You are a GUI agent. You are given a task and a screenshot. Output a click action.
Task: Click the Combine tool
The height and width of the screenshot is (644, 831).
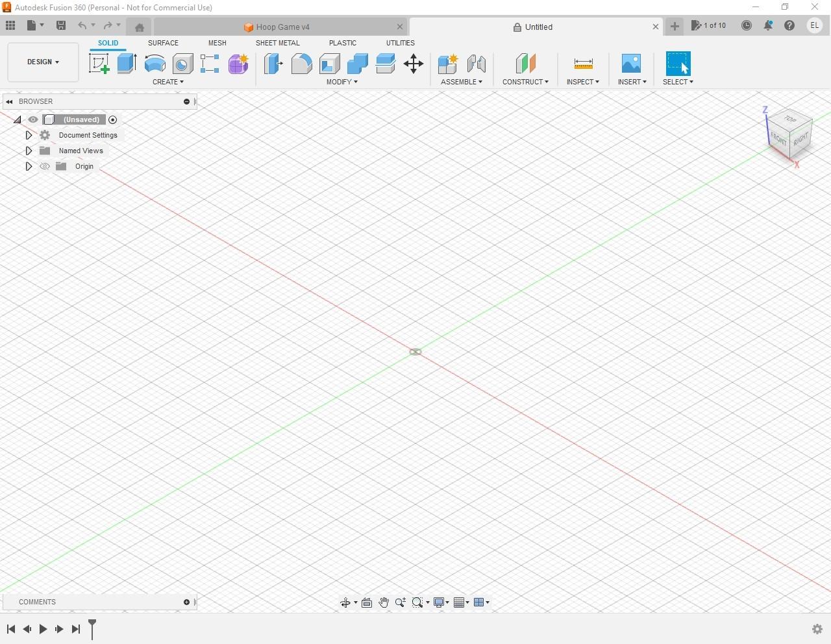click(x=357, y=64)
